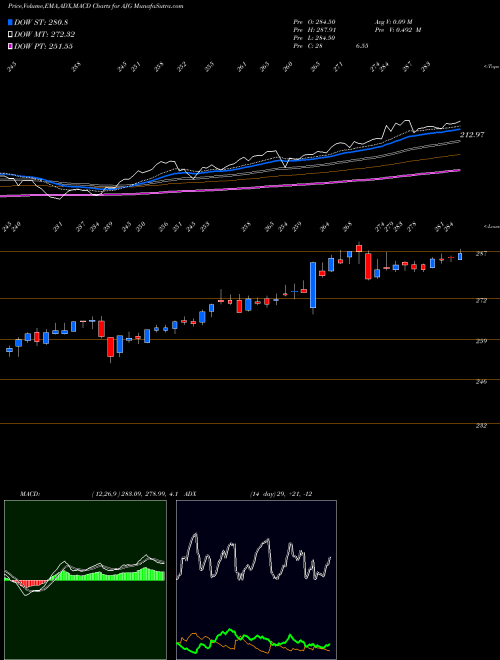The image size is (500, 660).
Task: Click the '<Lows' label at right edge
Action: (x=491, y=226)
